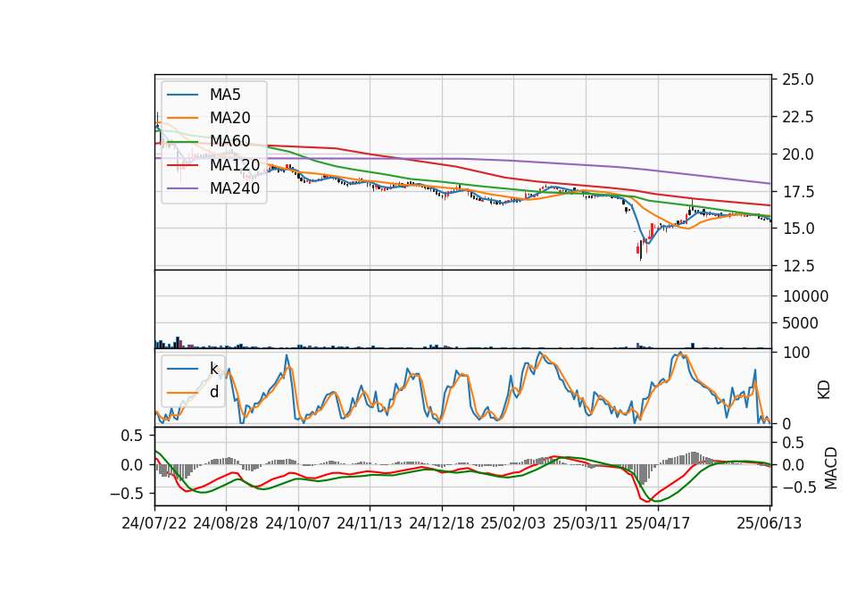Click the KD axis title
Screen dimensions: 857x616
tap(824, 390)
